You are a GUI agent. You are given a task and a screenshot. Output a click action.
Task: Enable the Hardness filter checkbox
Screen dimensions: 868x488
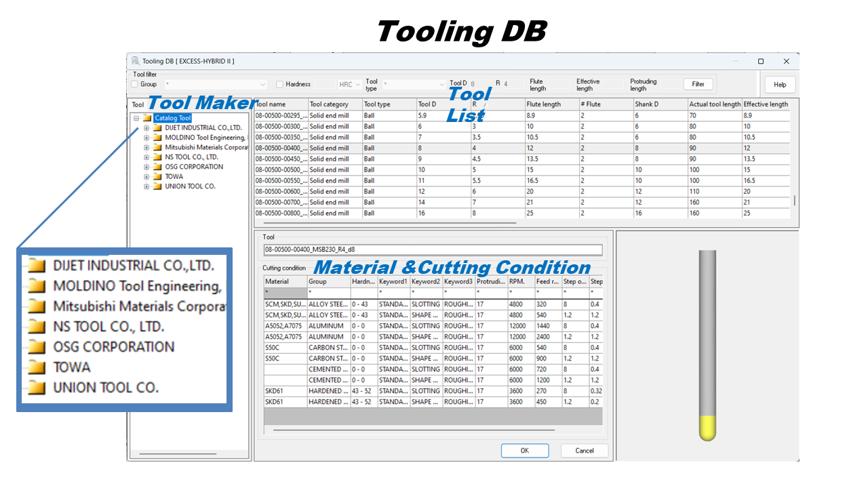point(279,84)
